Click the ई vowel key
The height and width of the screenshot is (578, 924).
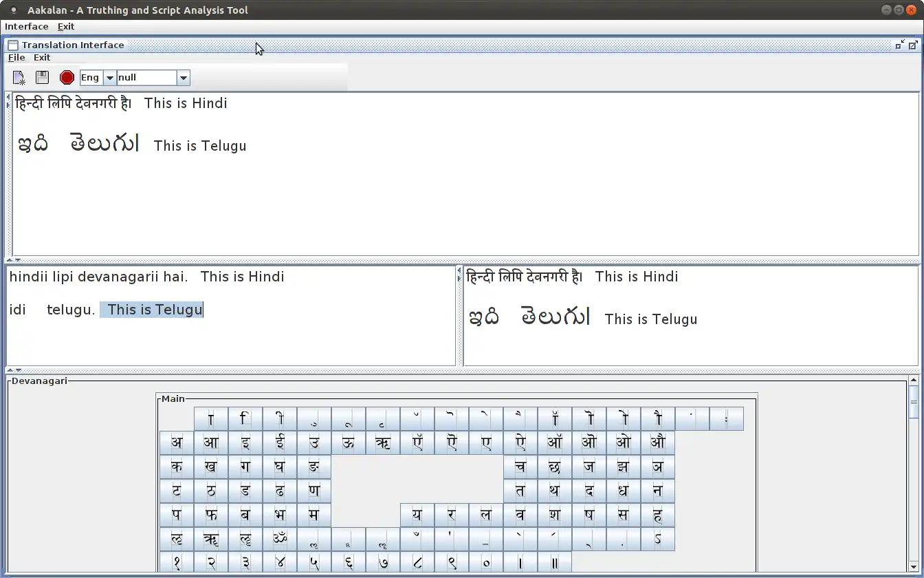(280, 443)
